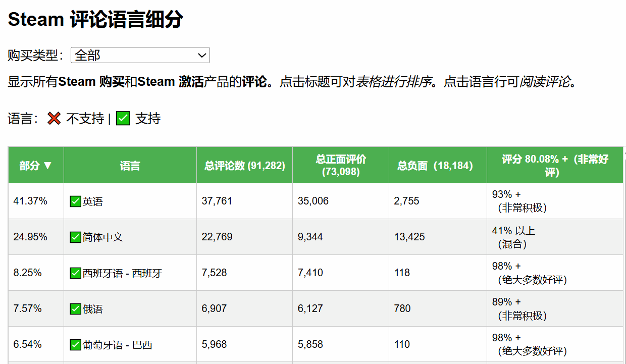The height and width of the screenshot is (364, 626).
Task: Click the green check icon beside 英语
Action: click(75, 201)
